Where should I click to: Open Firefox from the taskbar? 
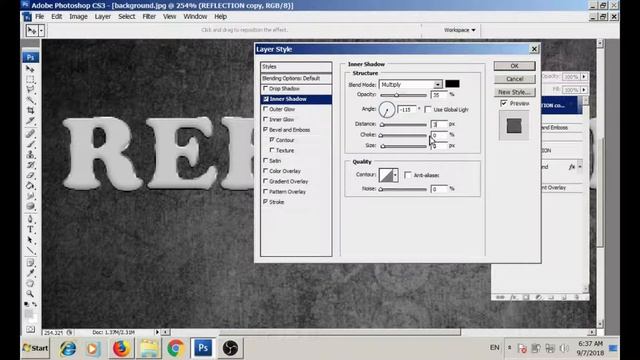pyautogui.click(x=121, y=348)
